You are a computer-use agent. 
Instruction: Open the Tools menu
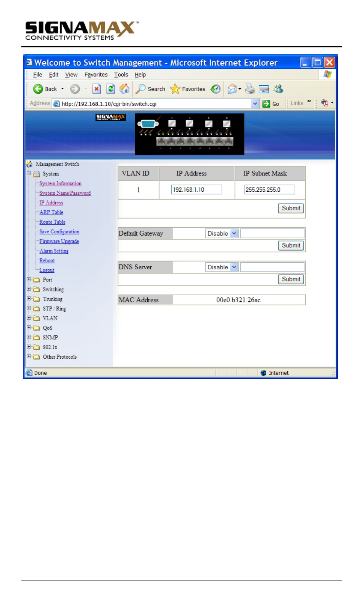[x=121, y=75]
